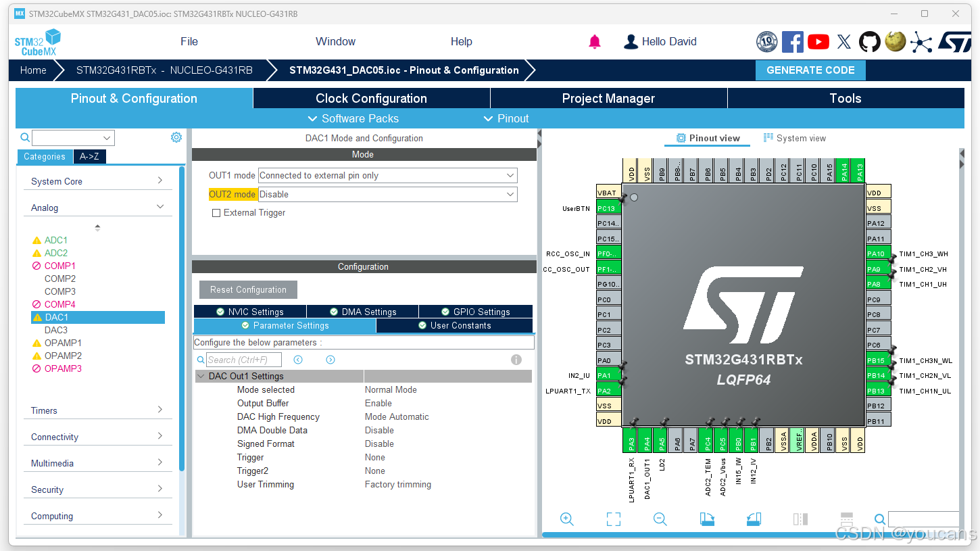Switch to A->Z peripheral listing
Image resolution: width=980 pixels, height=551 pixels.
[x=89, y=157]
